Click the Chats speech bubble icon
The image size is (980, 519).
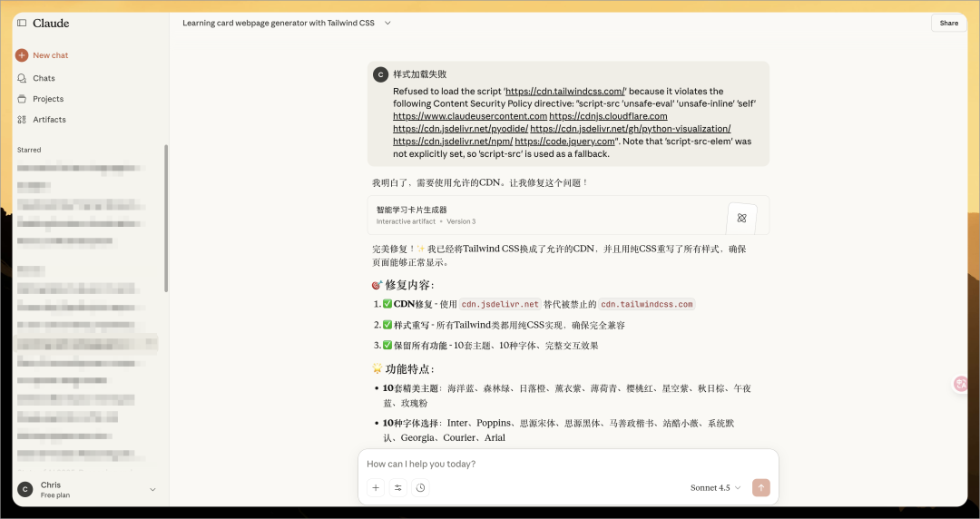click(x=22, y=78)
